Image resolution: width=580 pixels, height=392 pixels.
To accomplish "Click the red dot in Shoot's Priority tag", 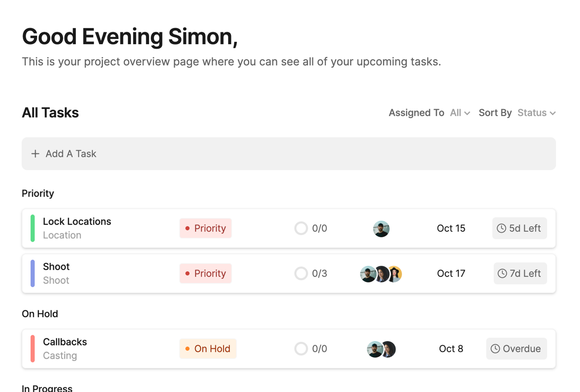I will pos(187,274).
